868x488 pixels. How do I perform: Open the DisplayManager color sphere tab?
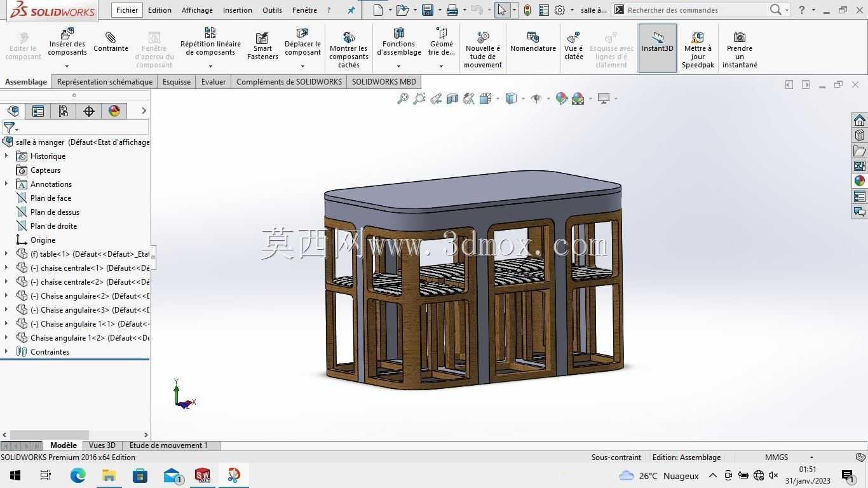coord(114,111)
